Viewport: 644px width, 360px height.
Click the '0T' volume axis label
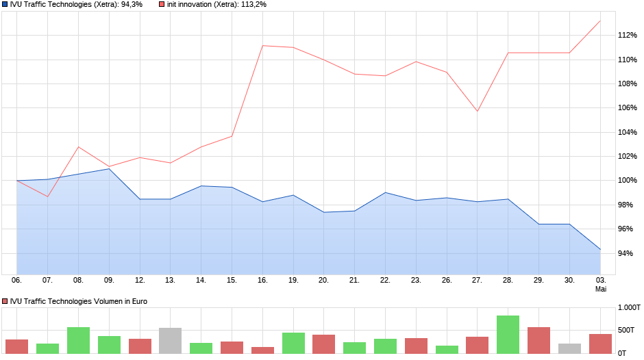point(622,353)
